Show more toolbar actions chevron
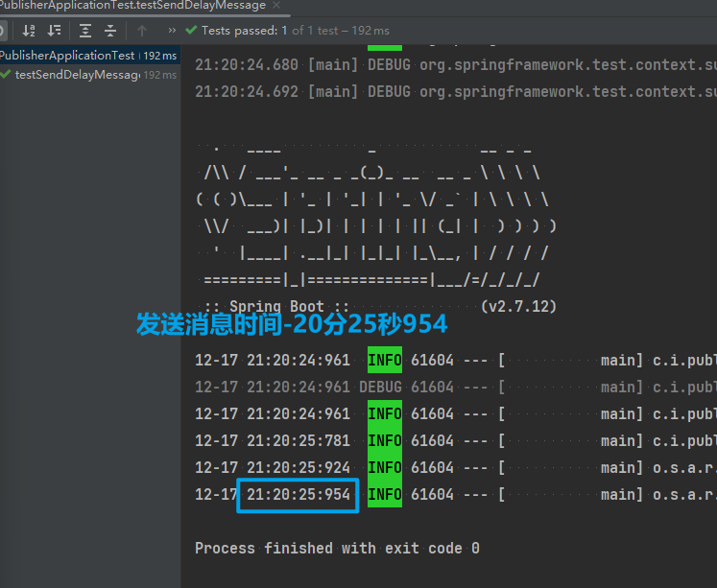The image size is (717, 588). [172, 31]
